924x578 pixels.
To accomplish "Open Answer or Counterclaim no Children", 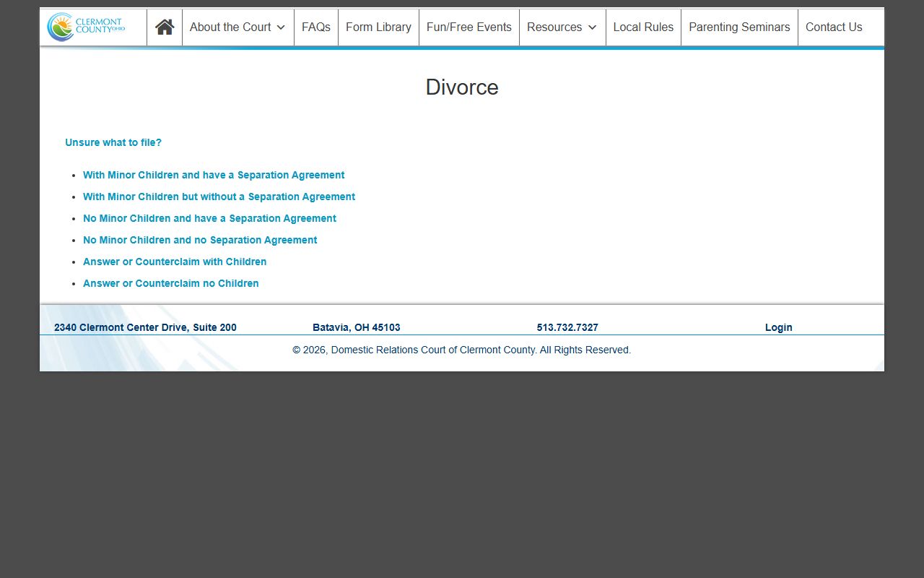I will click(171, 283).
